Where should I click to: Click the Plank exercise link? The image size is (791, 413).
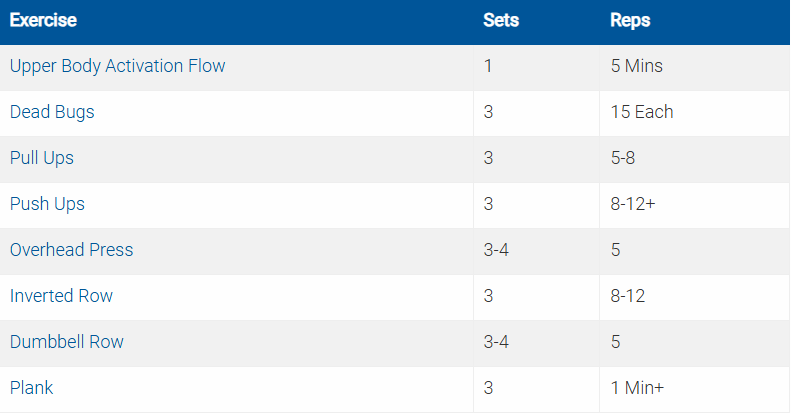31,388
